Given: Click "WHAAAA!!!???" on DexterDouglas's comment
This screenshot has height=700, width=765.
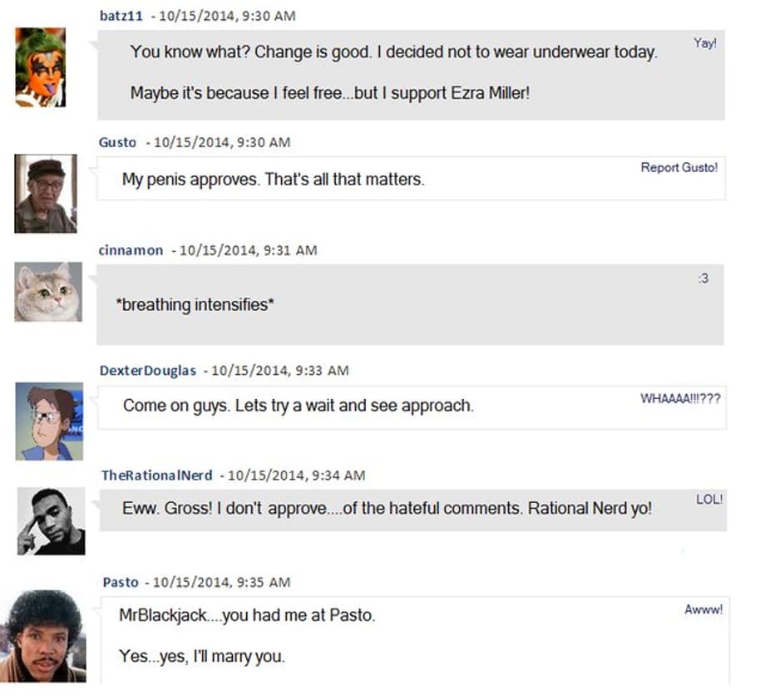Looking at the screenshot, I should 680,398.
